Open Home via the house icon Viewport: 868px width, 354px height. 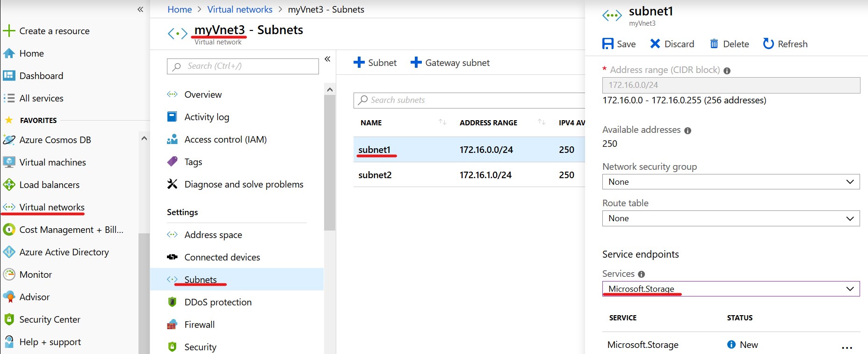[x=9, y=53]
